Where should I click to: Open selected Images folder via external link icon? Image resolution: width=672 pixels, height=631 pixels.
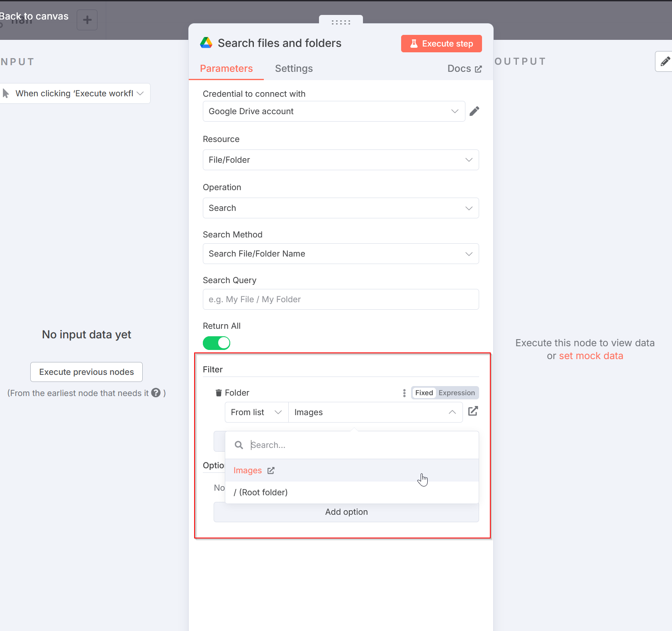click(473, 411)
